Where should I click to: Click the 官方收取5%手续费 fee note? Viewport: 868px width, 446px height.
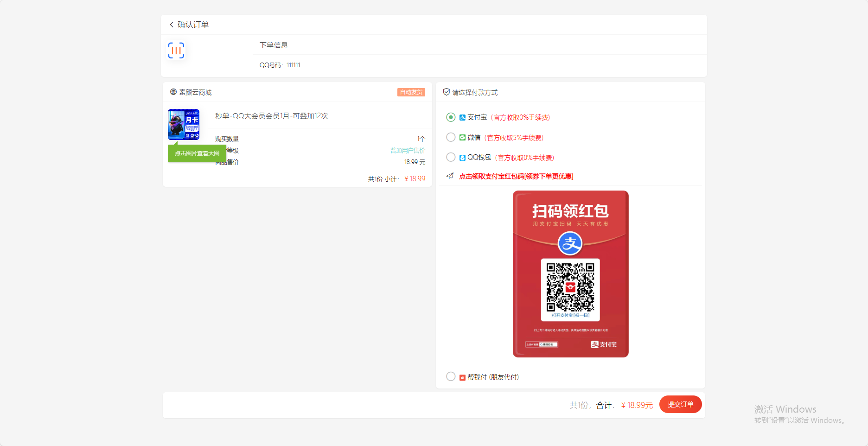[515, 138]
